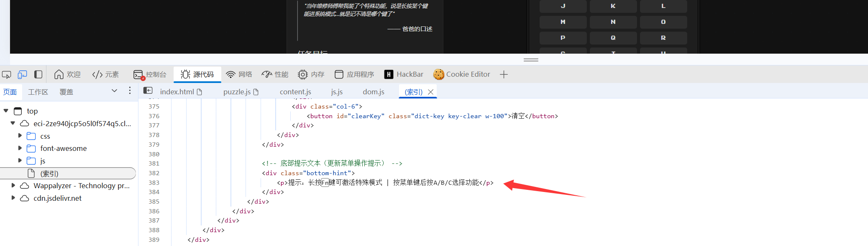The height and width of the screenshot is (246, 868).
Task: Open the Console (控制台) panel
Action: 150,75
